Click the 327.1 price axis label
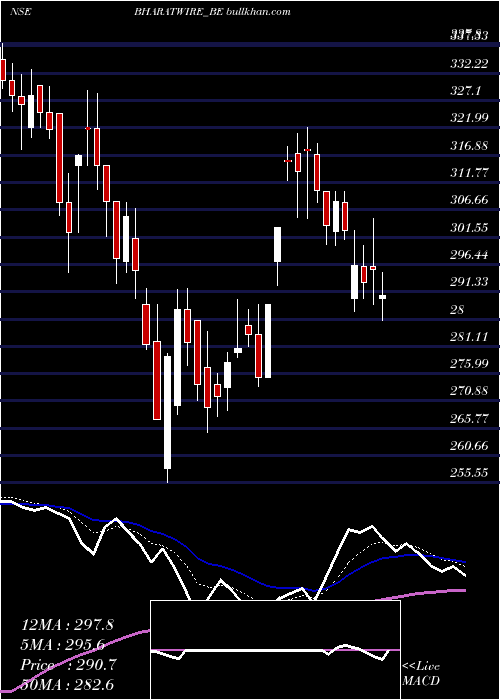Screen dimensions: 500x700 [x=466, y=91]
